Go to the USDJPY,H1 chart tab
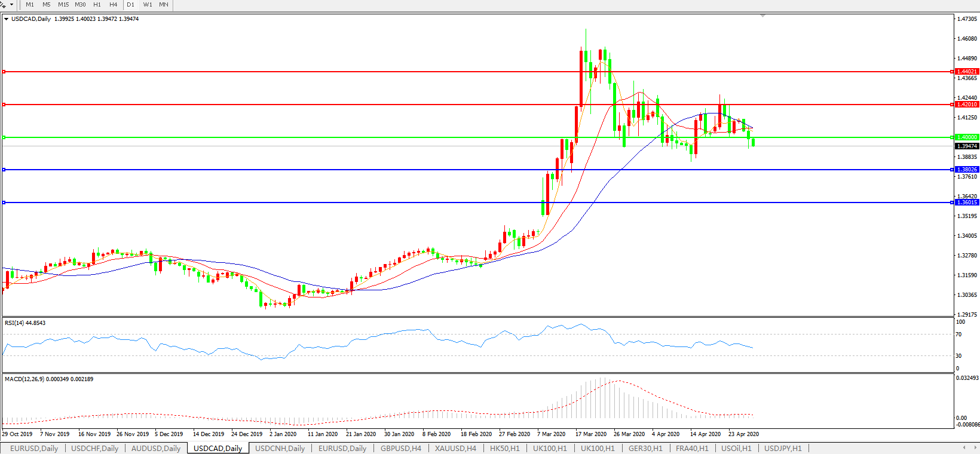980x454 pixels. pyautogui.click(x=783, y=448)
